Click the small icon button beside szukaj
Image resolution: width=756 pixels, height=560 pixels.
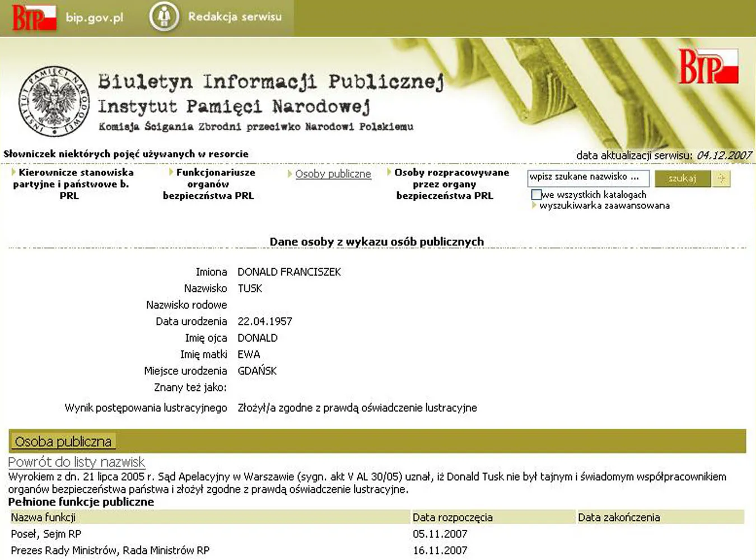tap(721, 178)
